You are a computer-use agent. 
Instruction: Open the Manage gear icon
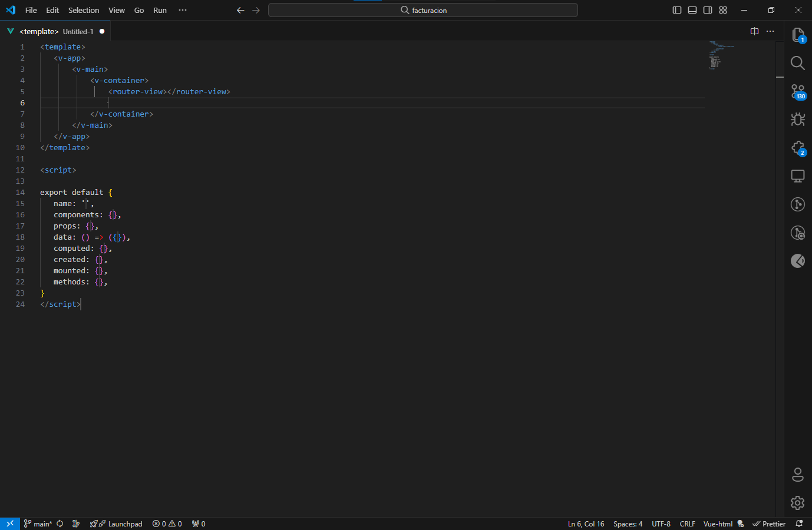798,502
